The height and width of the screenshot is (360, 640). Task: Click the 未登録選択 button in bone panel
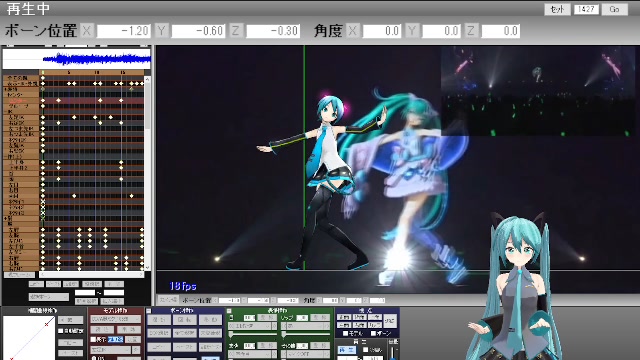click(x=211, y=333)
